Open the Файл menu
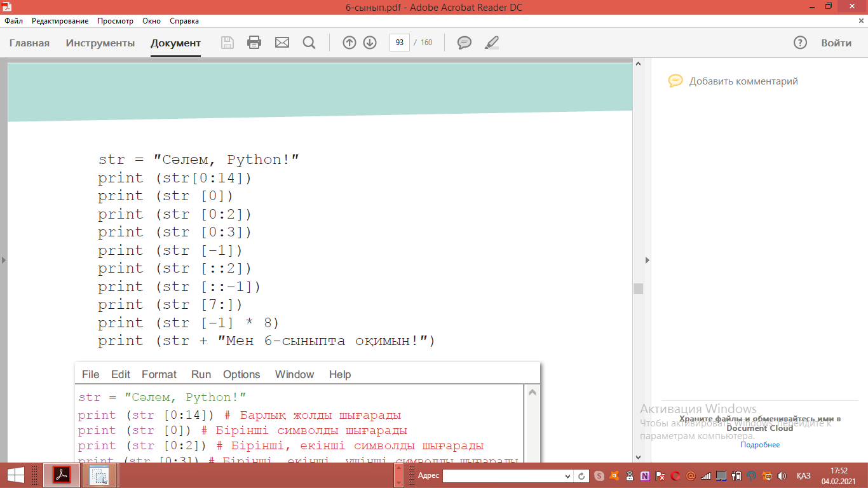 coord(13,21)
